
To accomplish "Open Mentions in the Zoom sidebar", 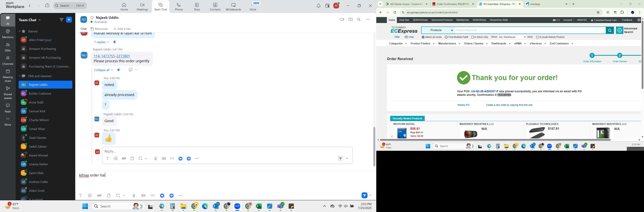I will 8,34.
